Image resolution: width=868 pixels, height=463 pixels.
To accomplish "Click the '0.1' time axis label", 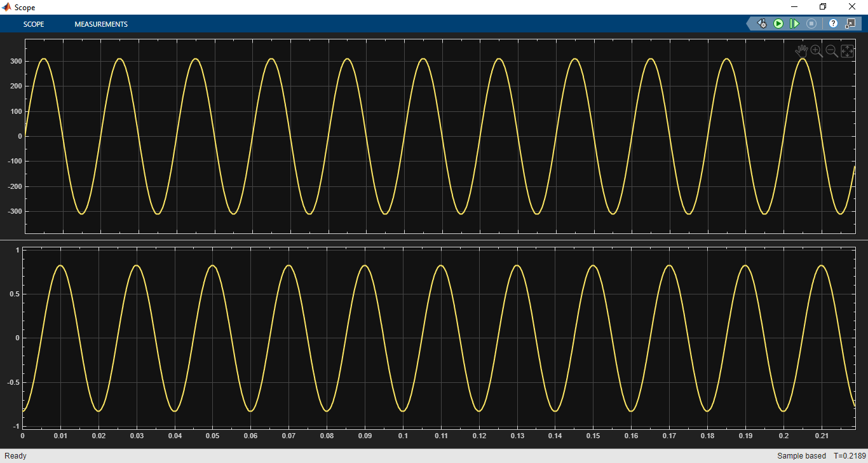I will [403, 436].
